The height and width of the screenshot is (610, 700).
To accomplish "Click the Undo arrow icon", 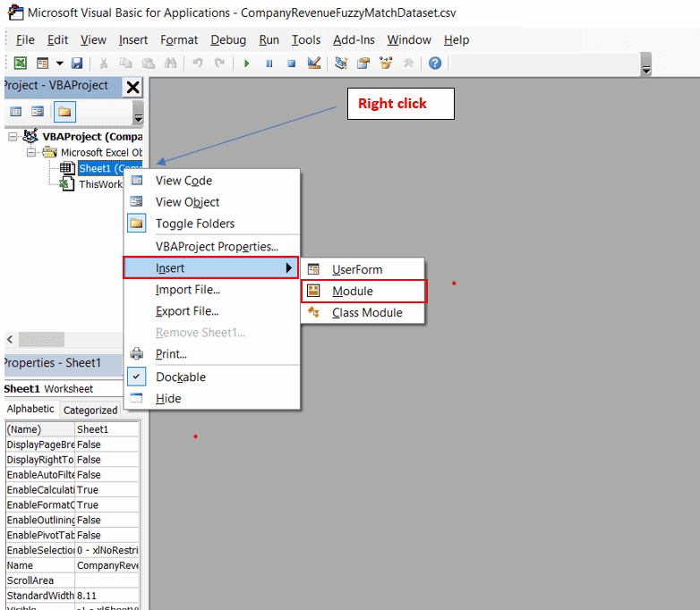I will (x=197, y=64).
